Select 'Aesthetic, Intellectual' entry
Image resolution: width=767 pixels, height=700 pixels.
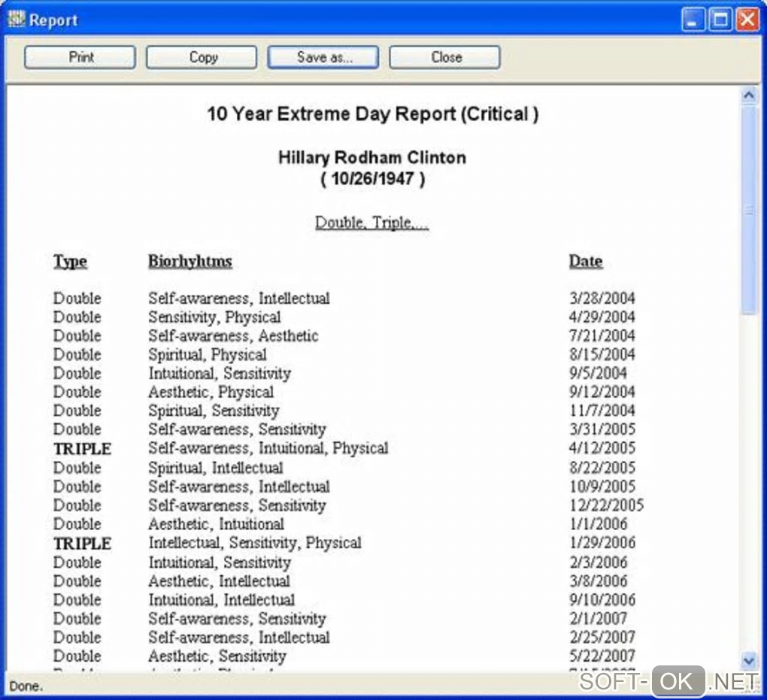[219, 581]
